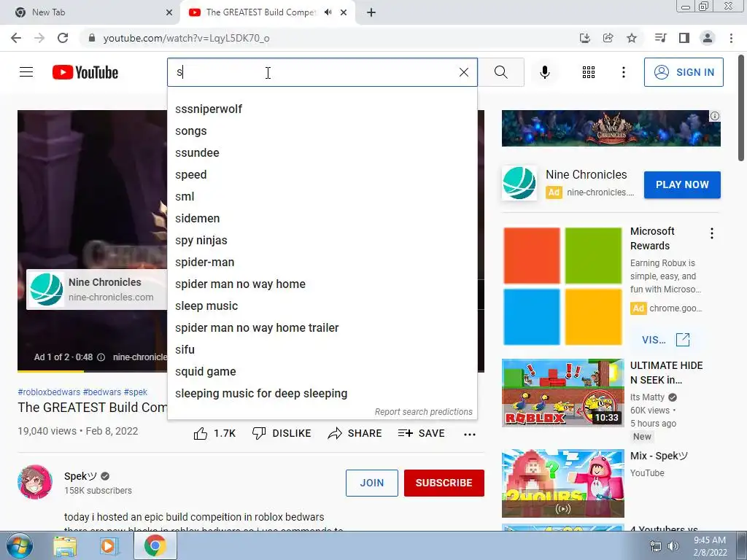Open Windows Explorer from the taskbar
The image size is (747, 560).
[65, 545]
